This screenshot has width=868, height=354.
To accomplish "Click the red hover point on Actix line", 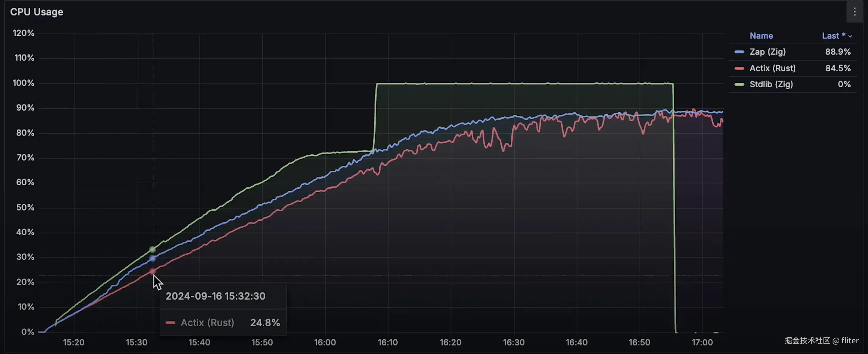I will pos(153,271).
